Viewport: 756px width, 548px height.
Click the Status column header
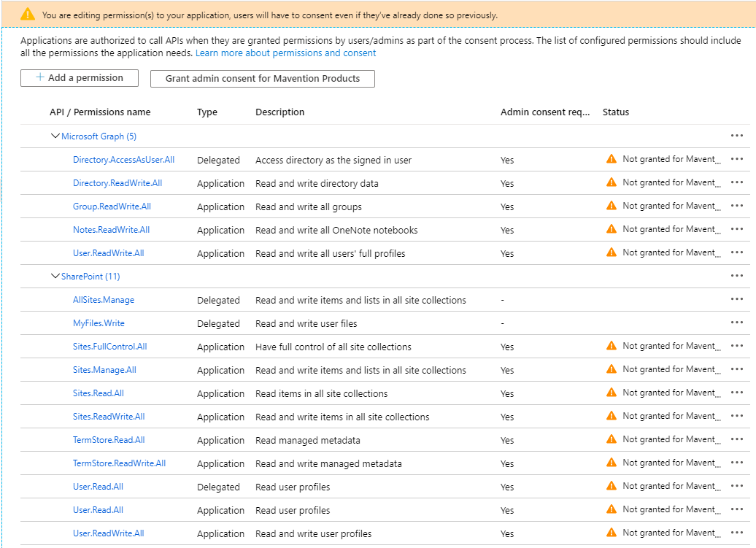pyautogui.click(x=616, y=112)
